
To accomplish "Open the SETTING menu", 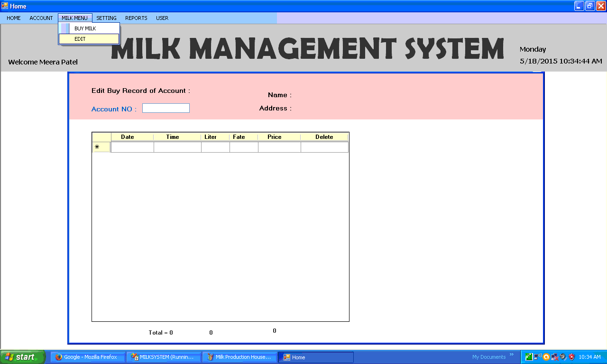I will 106,18.
